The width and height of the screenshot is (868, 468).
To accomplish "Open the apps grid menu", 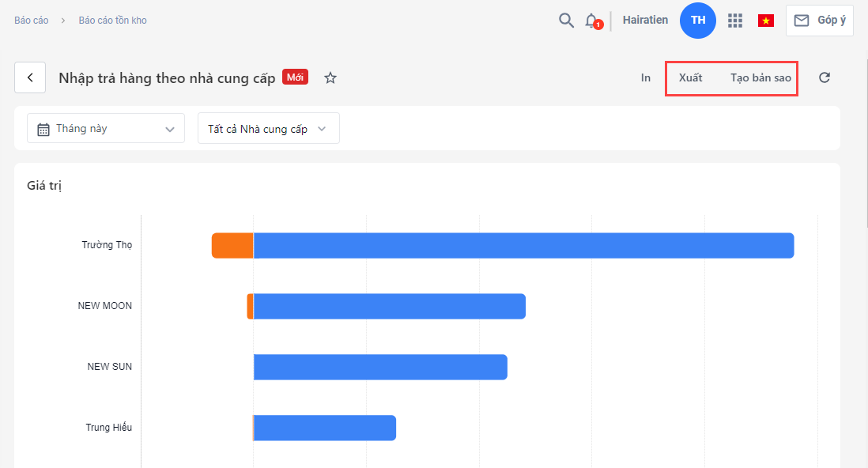I will [735, 21].
